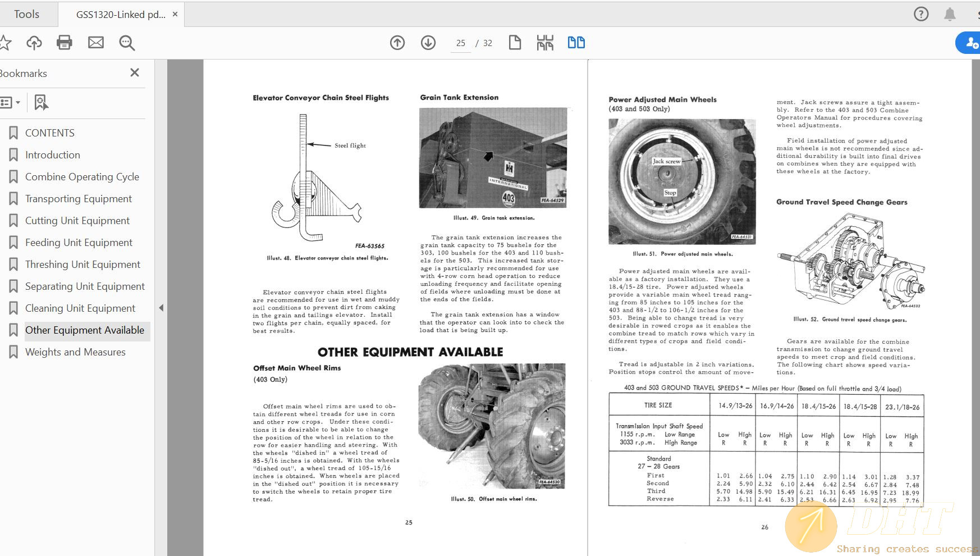Open the find text magnifier tool

point(127,43)
